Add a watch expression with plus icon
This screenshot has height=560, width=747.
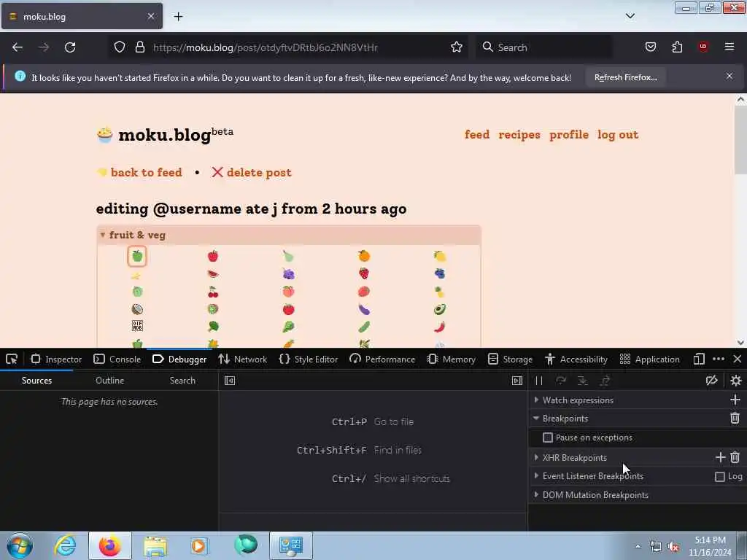tap(735, 400)
